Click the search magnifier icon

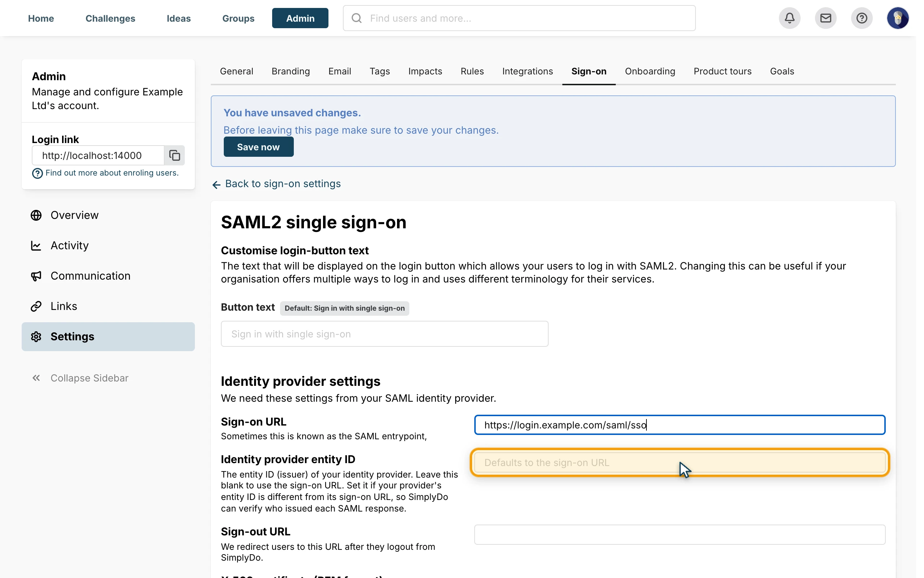[x=357, y=18]
